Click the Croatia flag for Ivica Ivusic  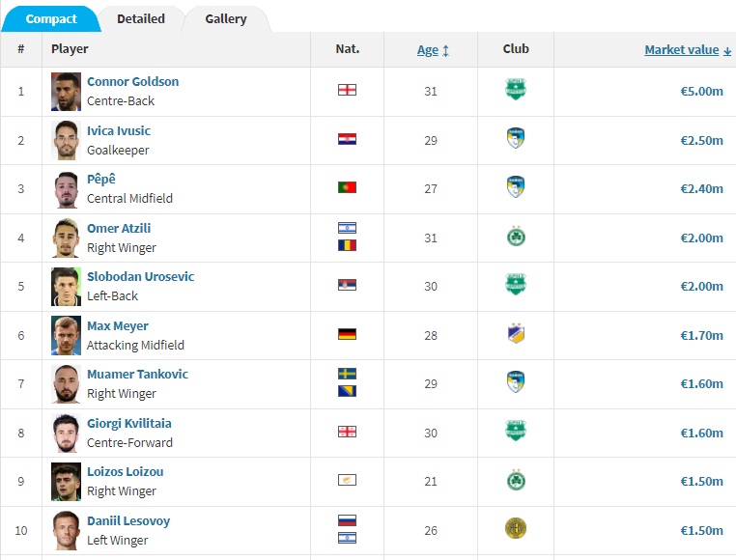pos(347,139)
